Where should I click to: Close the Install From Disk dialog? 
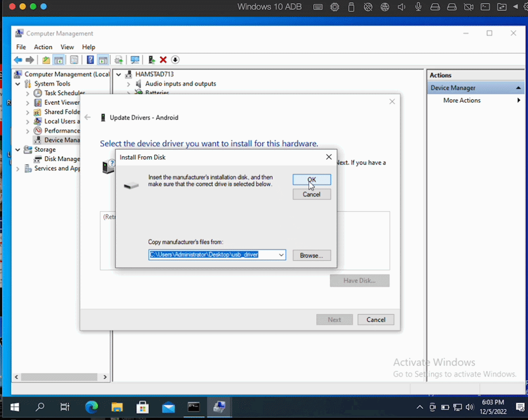(328, 157)
